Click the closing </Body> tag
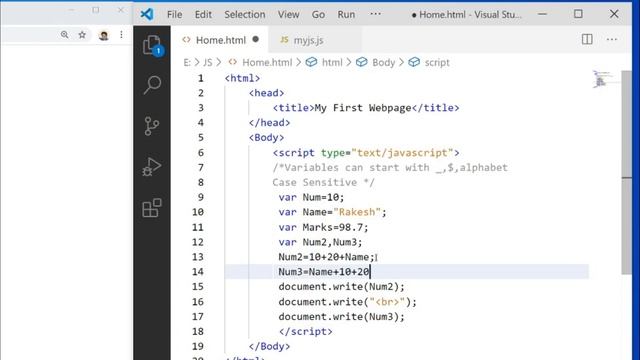 tap(269, 346)
